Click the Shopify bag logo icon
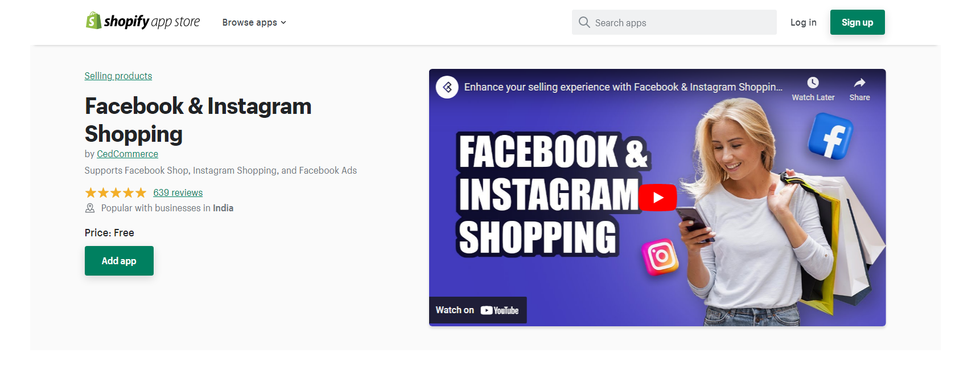Viewport: 980px width, 365px height. 93,21
